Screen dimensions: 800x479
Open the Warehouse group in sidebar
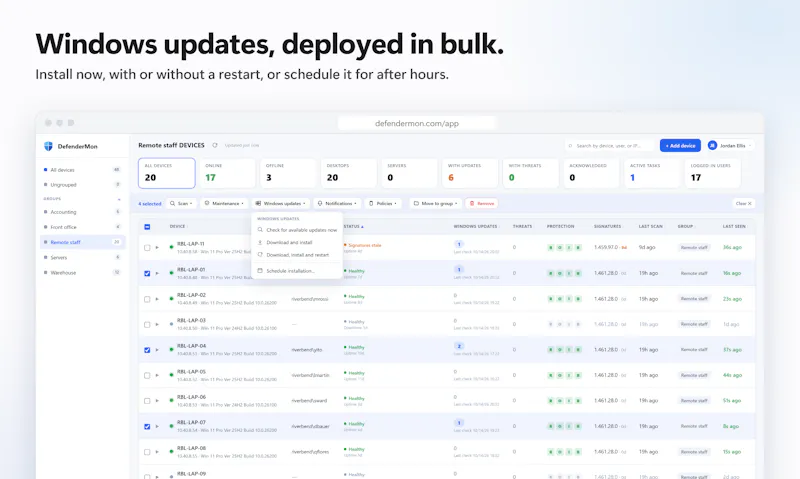(83, 272)
